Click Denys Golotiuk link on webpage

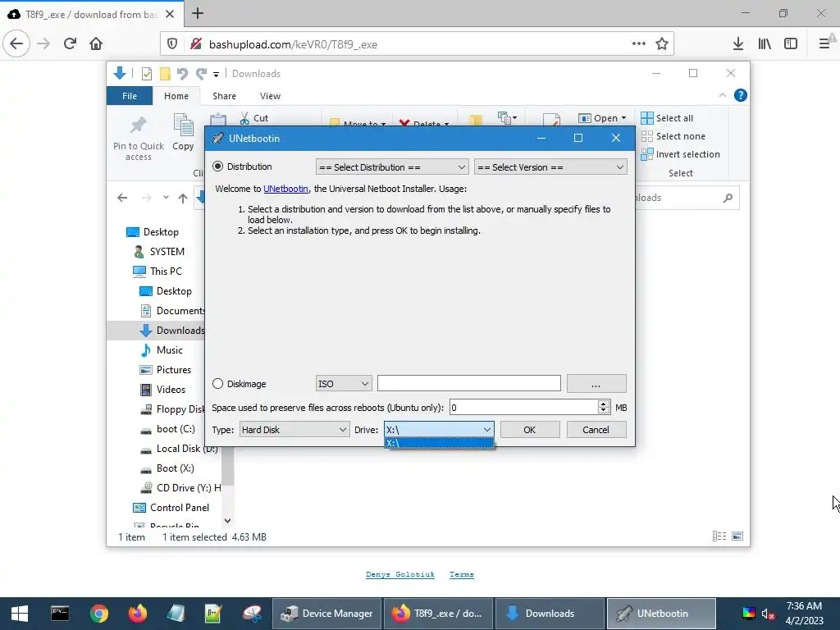(x=400, y=574)
